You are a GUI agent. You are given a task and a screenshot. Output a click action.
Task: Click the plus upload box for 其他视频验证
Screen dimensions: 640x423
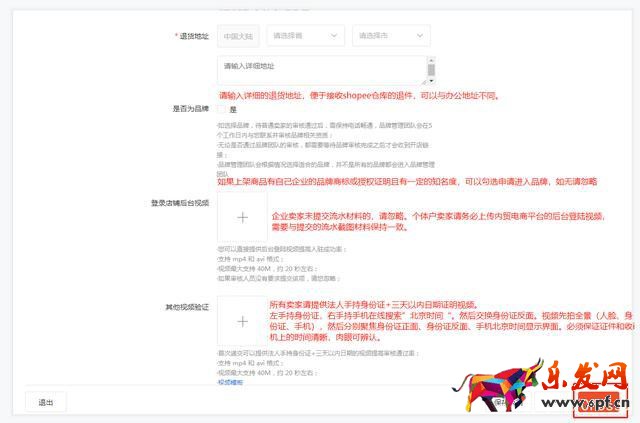click(243, 321)
